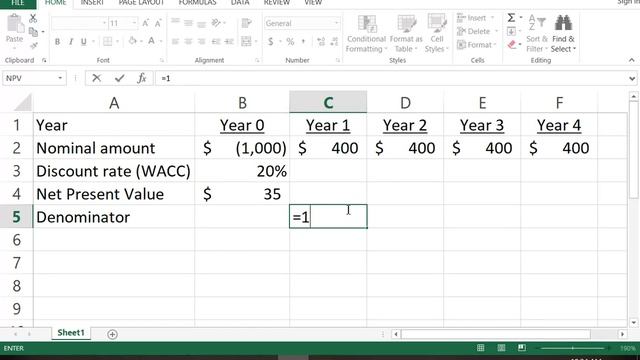Image resolution: width=640 pixels, height=360 pixels.
Task: Open Cell Styles gallery
Action: coord(436,34)
